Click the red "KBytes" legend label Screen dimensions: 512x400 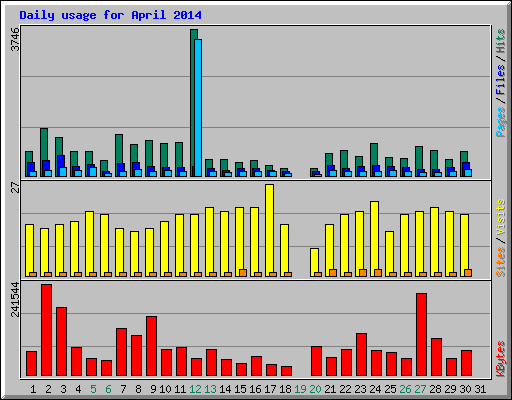click(x=500, y=359)
